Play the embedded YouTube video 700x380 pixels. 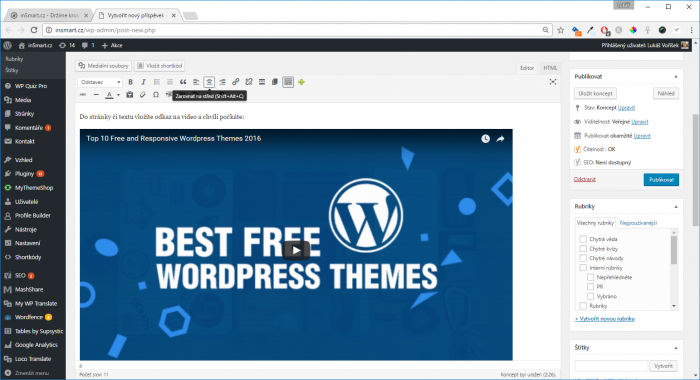[x=296, y=250]
